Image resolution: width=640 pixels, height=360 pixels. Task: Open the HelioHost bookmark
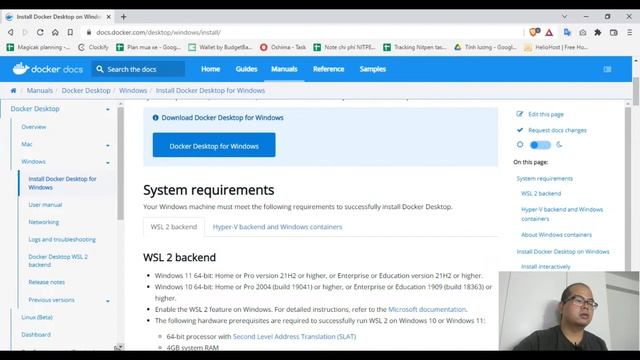pyautogui.click(x=556, y=47)
